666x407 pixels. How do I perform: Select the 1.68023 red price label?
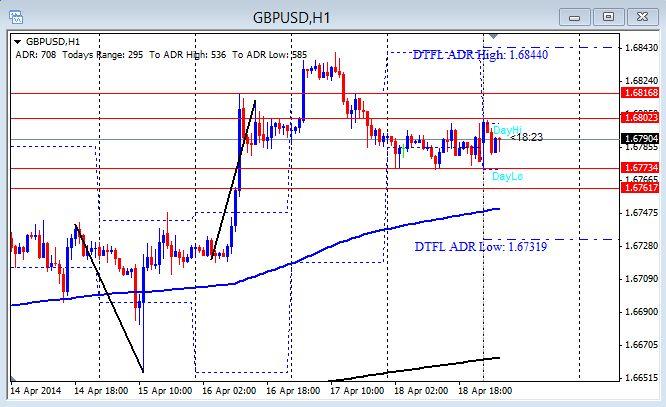[641, 117]
